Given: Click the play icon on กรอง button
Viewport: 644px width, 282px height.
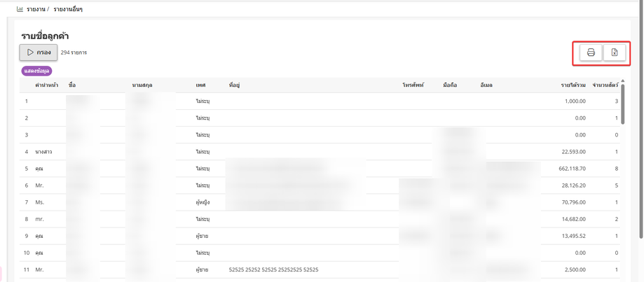Looking at the screenshot, I should coord(30,52).
